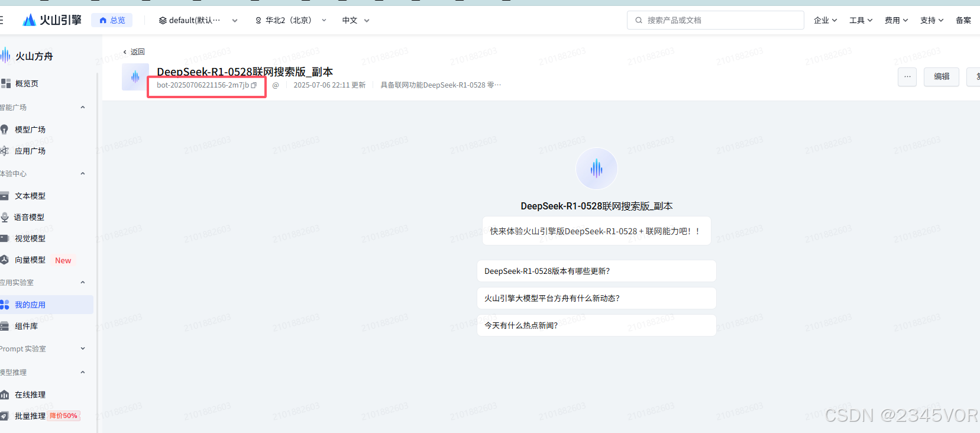Open the 华北2 (北京) region dropdown
The image size is (980, 433).
[x=290, y=20]
